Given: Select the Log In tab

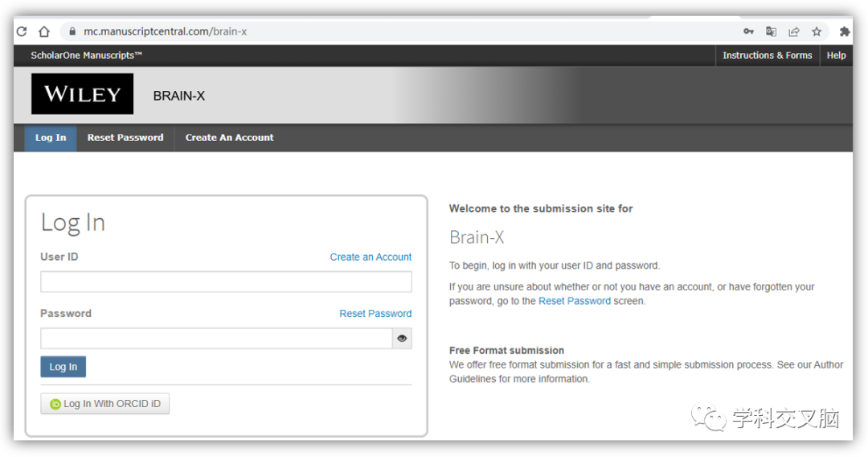Looking at the screenshot, I should pyautogui.click(x=51, y=138).
